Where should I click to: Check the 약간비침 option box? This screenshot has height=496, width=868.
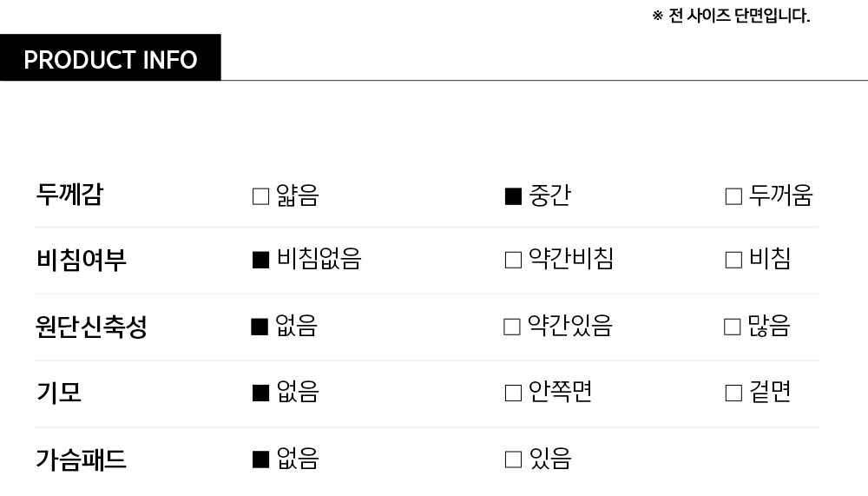[513, 260]
